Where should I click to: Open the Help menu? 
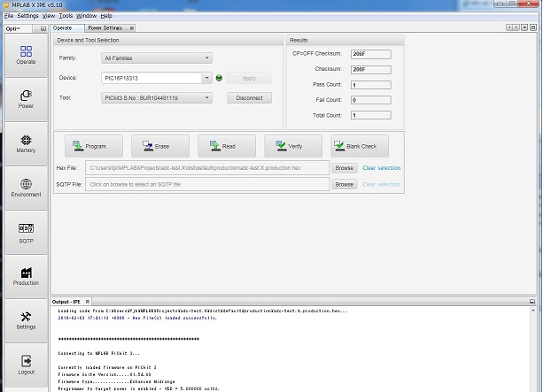pos(106,16)
